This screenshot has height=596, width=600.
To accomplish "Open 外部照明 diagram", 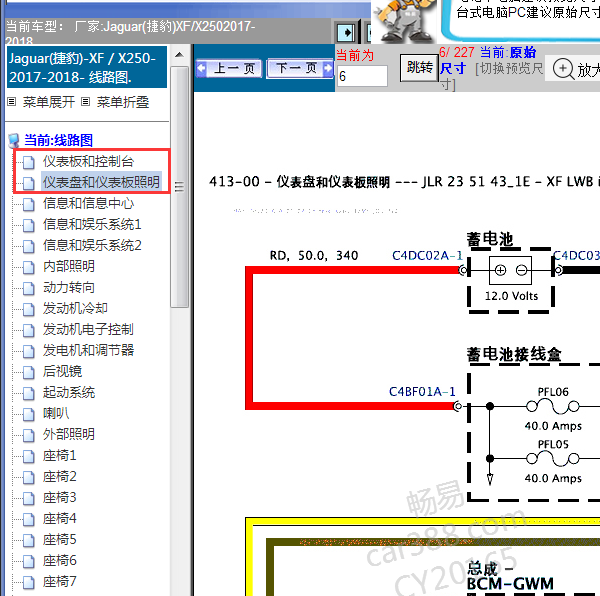I will pyautogui.click(x=68, y=435).
